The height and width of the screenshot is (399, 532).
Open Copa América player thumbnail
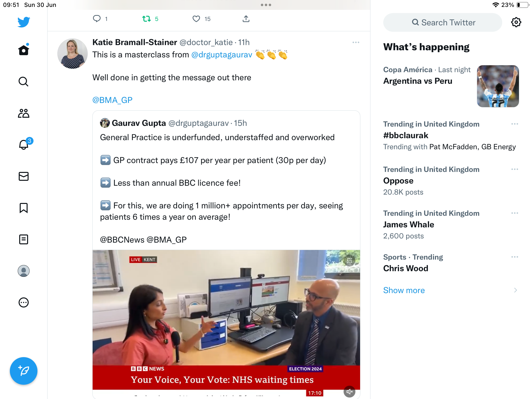pyautogui.click(x=498, y=86)
